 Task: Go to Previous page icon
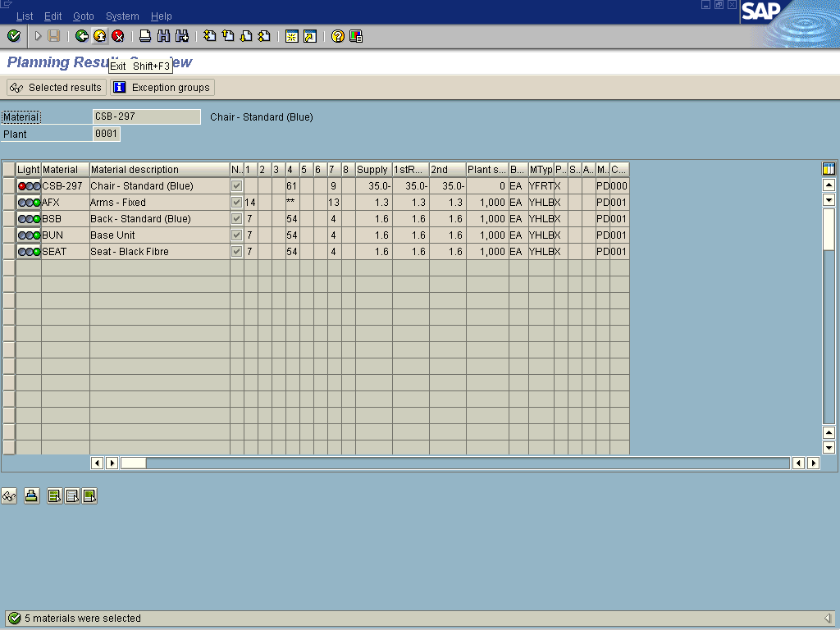228,36
